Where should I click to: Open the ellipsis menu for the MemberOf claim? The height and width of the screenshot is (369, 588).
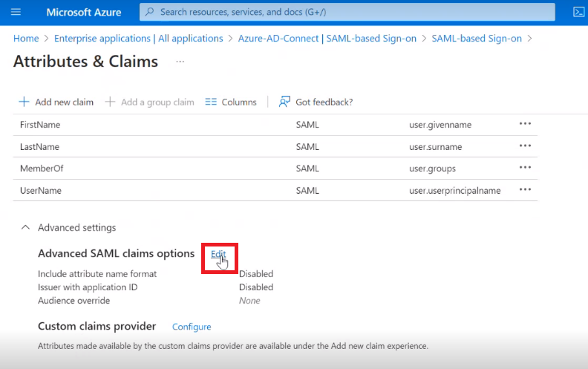coord(525,168)
